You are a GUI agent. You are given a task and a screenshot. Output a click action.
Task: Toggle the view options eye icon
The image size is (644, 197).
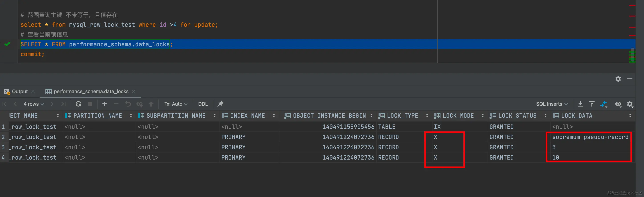pyautogui.click(x=618, y=104)
